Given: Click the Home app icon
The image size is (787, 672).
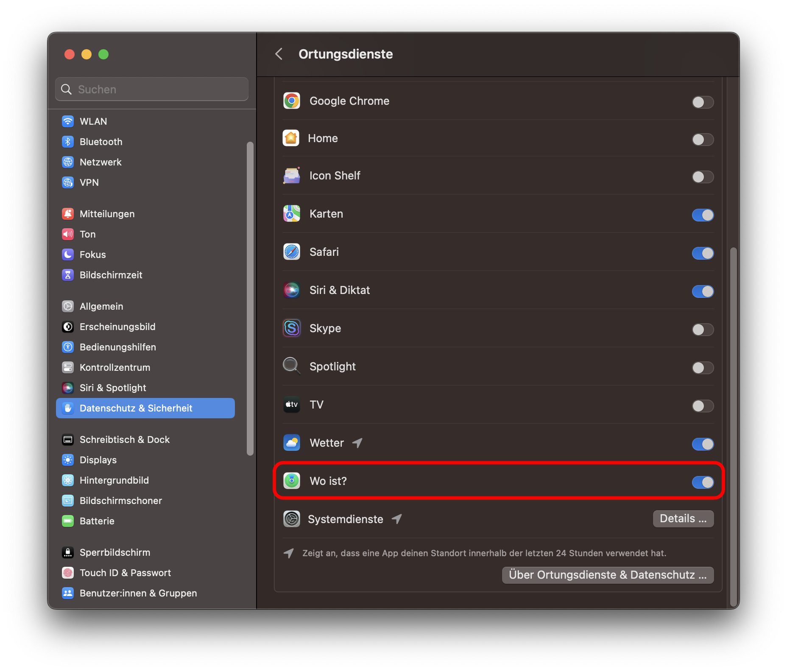Looking at the screenshot, I should [x=291, y=138].
